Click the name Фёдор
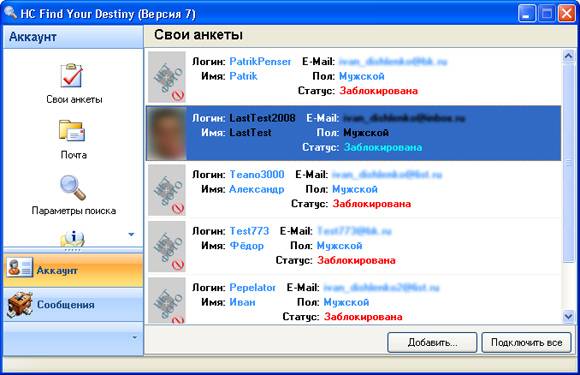This screenshot has width=580, height=375. (246, 246)
